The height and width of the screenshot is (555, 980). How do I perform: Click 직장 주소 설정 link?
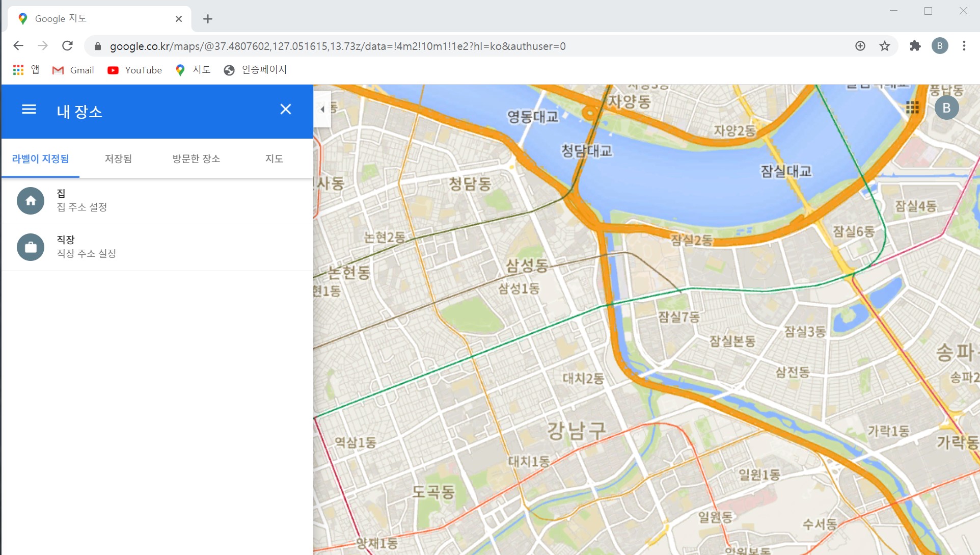tap(86, 253)
